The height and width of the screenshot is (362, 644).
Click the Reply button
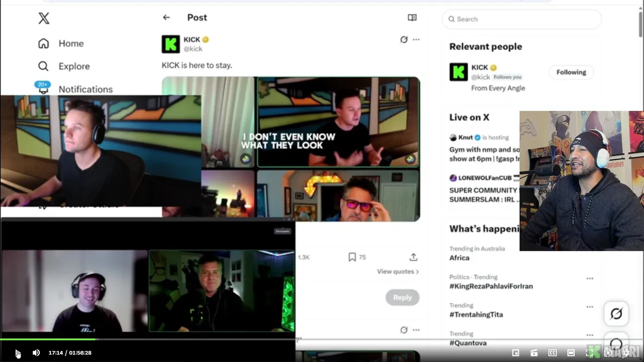coord(403,297)
